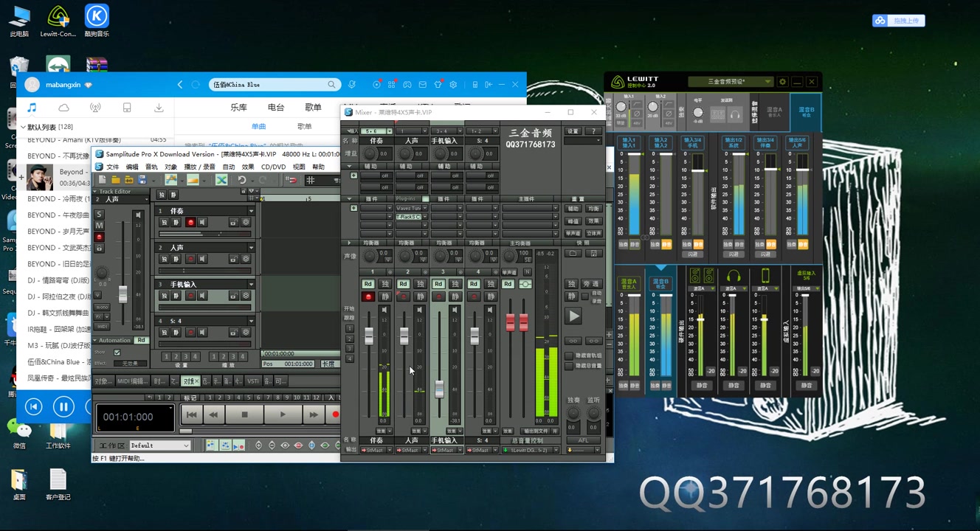Screen dimensions: 980x531
Task: Collapse the 辅助 aux section arrow in Mixer
Action: [x=350, y=167]
